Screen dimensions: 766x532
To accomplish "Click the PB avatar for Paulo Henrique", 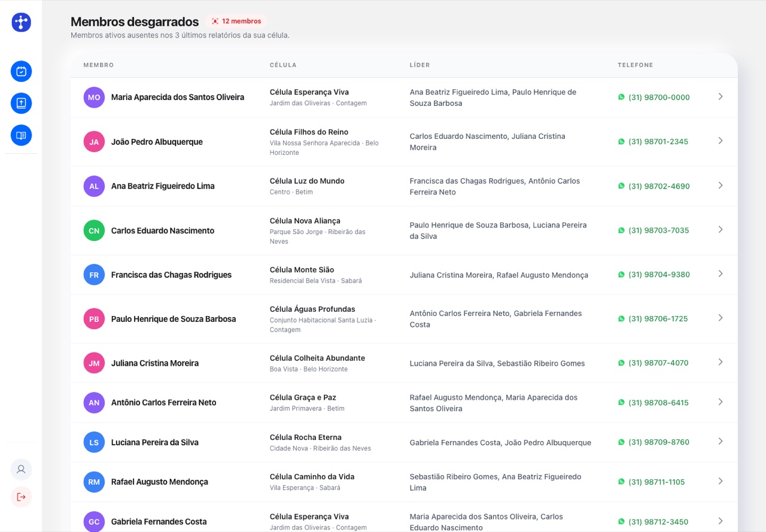I will coord(94,319).
